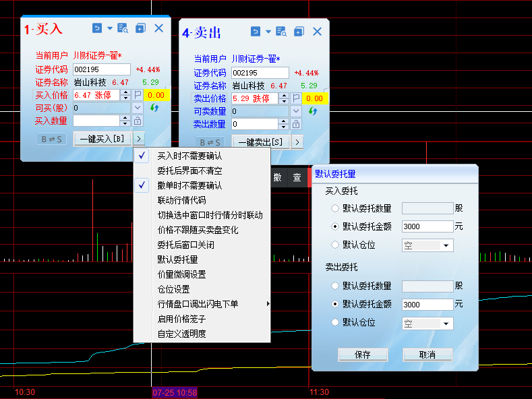The height and width of the screenshot is (399, 532).
Task: Toggle 撤单时不需要确认 menu option
Action: 202,185
